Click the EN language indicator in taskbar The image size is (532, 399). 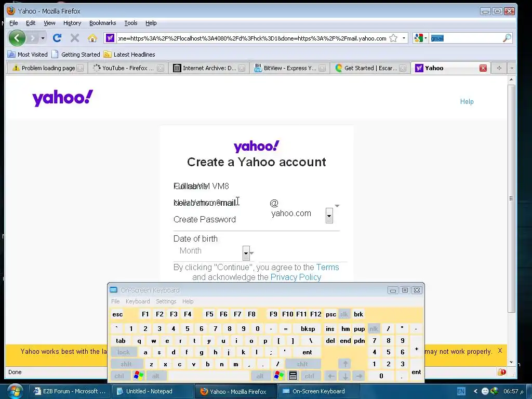coord(461,391)
